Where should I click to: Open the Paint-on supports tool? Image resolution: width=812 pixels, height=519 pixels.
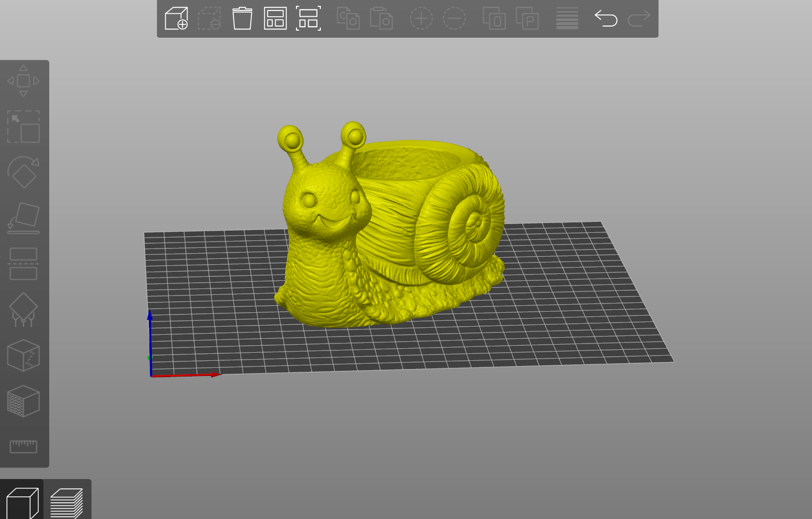point(23,309)
